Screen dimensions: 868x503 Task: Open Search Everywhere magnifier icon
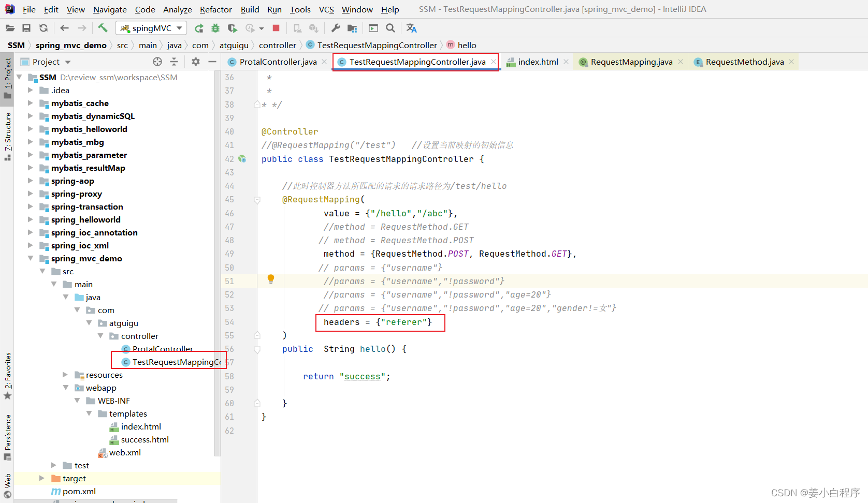(x=390, y=28)
